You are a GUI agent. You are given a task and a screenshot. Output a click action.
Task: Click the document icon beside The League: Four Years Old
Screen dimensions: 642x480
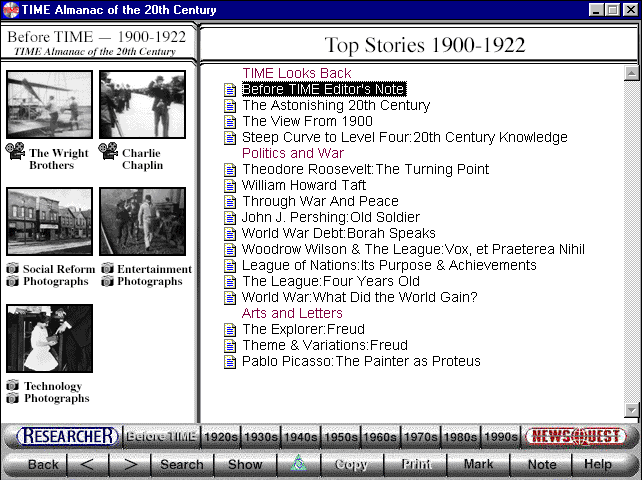(230, 281)
